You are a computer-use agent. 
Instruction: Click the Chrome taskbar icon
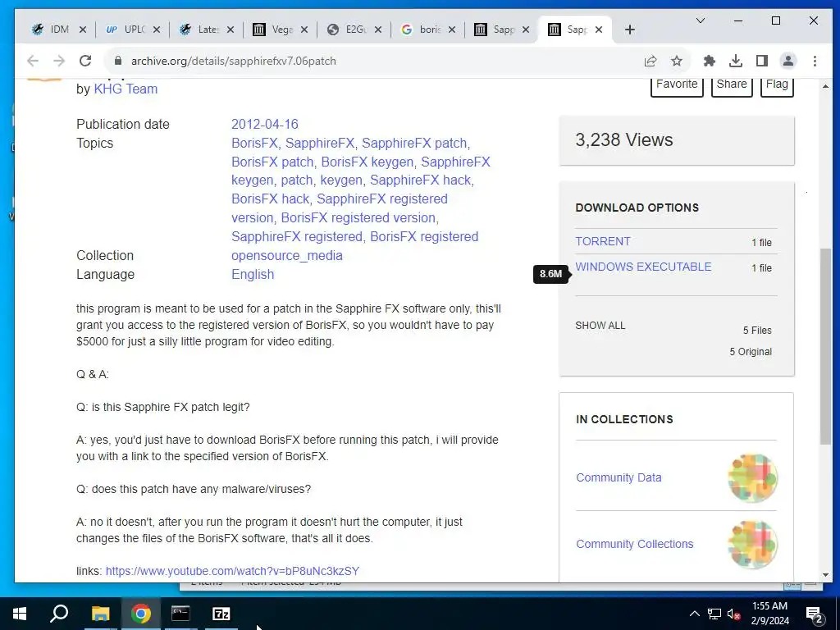(x=140, y=614)
